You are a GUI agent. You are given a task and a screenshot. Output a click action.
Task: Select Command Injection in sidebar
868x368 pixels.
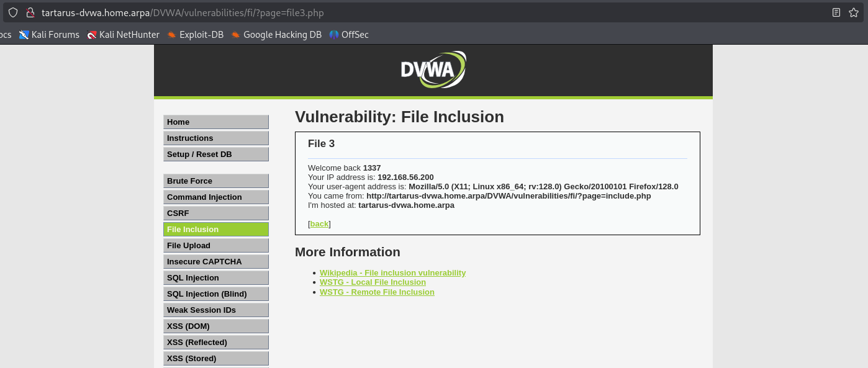[215, 197]
